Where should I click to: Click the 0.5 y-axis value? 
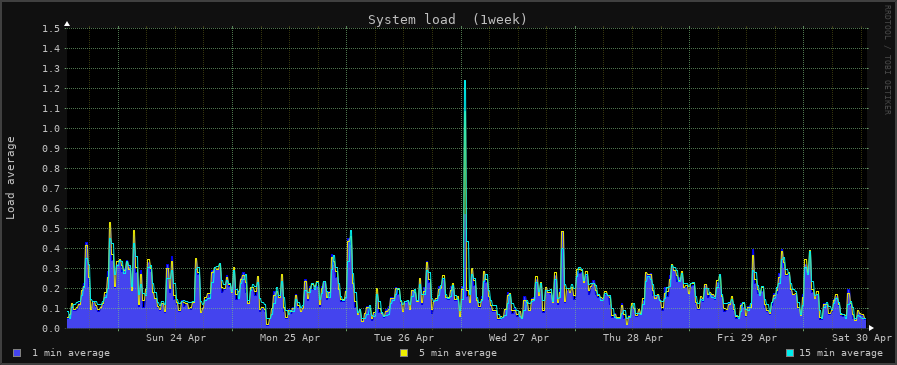point(51,229)
